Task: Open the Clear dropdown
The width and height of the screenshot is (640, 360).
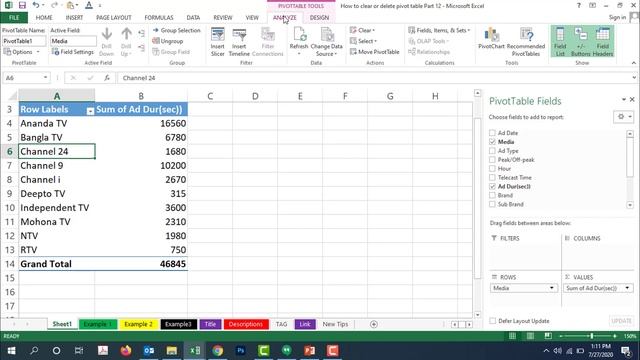Action: coord(362,30)
